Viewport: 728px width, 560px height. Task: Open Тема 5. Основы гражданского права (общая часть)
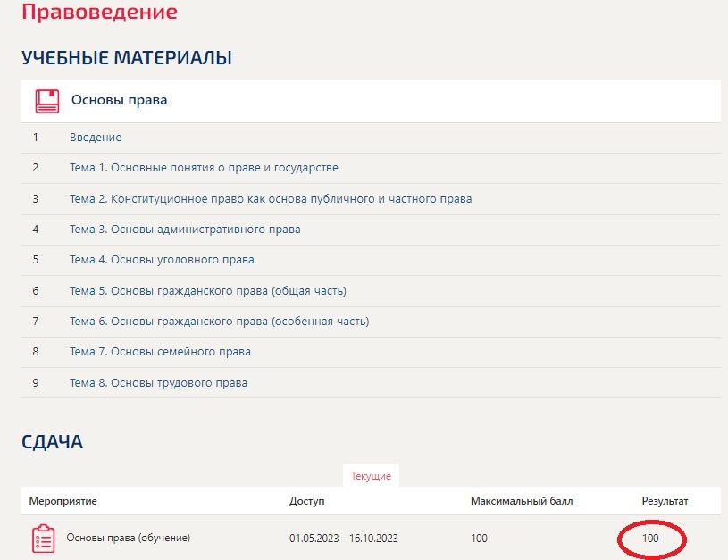[208, 290]
